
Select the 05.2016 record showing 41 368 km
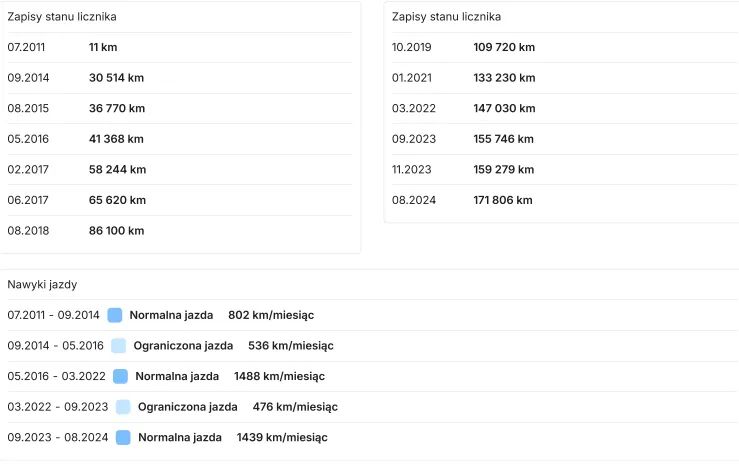116,139
